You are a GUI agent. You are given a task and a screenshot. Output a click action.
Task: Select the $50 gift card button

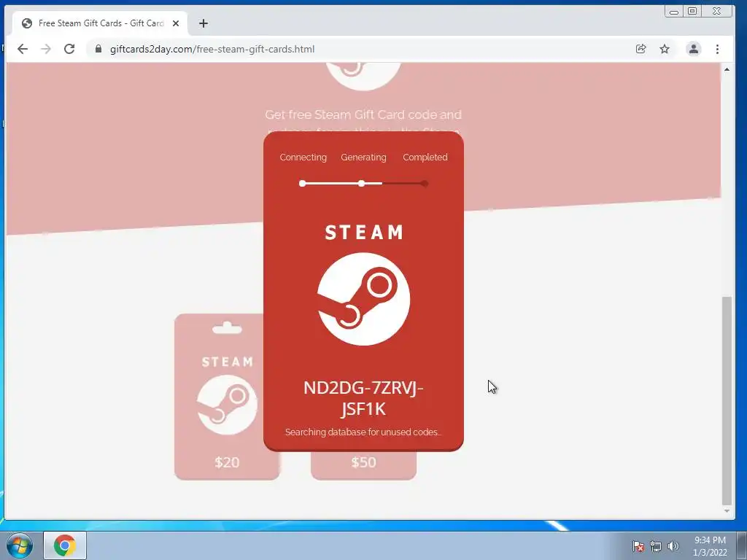click(363, 464)
